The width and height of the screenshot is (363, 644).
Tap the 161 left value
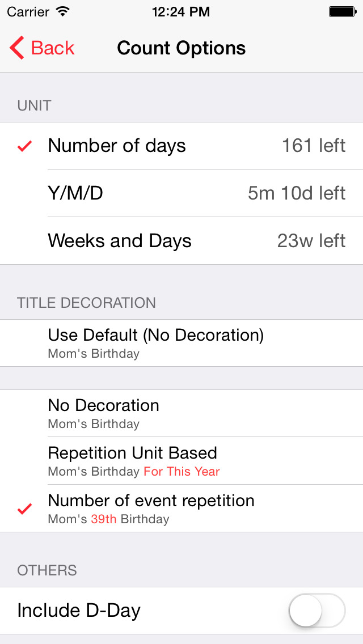314,146
